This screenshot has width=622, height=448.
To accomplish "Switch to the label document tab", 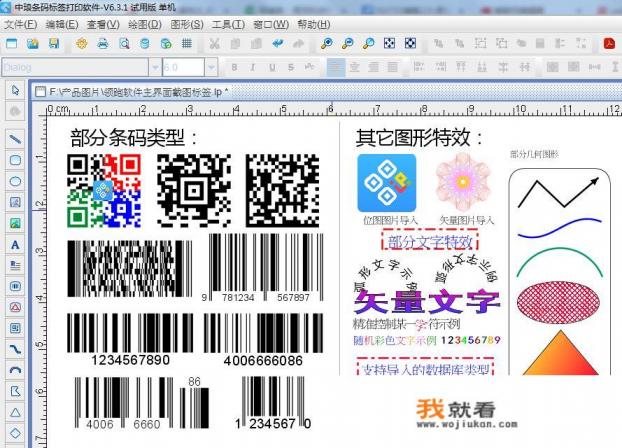I will tap(138, 91).
